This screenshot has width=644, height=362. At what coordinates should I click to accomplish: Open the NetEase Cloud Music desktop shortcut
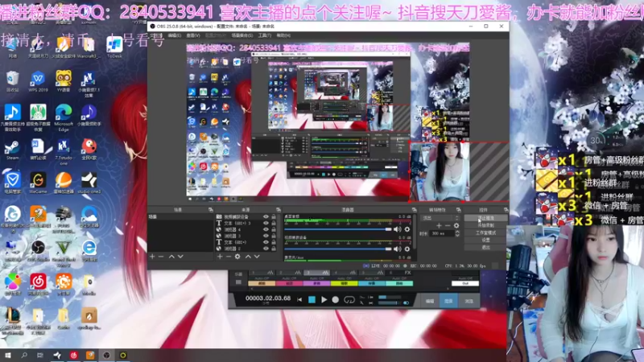[38, 285]
